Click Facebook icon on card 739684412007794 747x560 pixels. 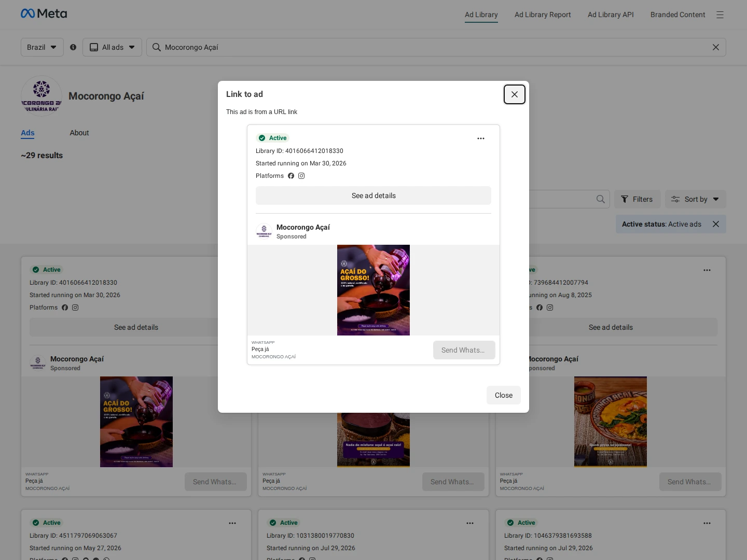click(x=539, y=307)
